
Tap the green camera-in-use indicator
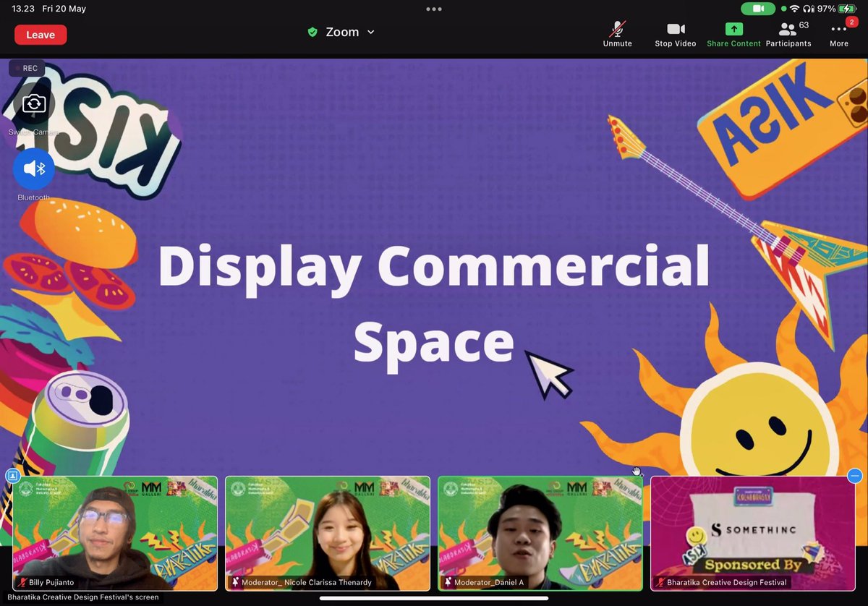pos(758,9)
